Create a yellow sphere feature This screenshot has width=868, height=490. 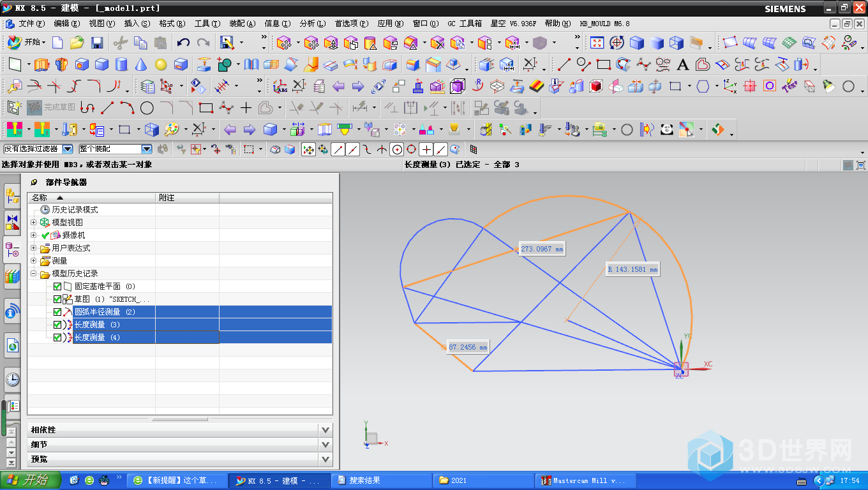click(161, 64)
